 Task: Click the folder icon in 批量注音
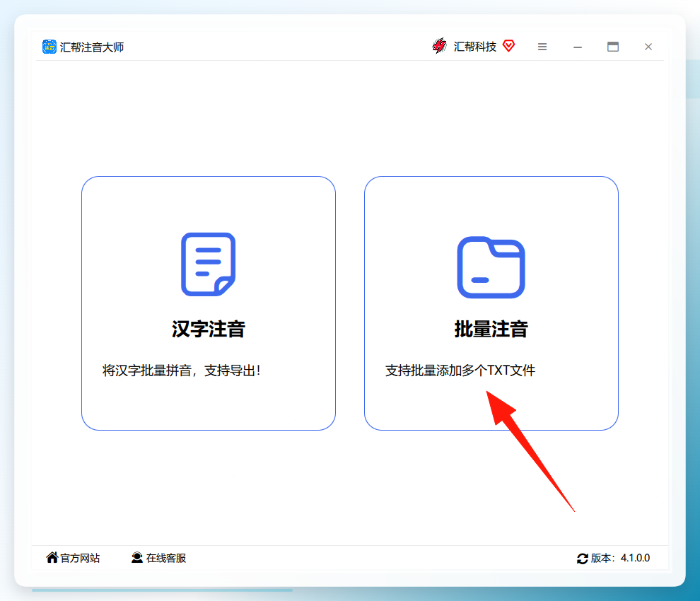pos(491,267)
